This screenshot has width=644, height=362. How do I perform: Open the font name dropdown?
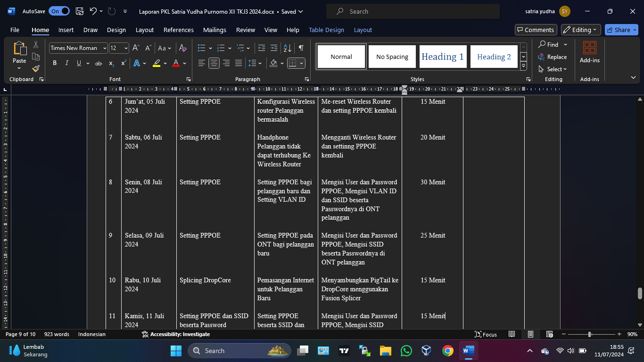(105, 48)
